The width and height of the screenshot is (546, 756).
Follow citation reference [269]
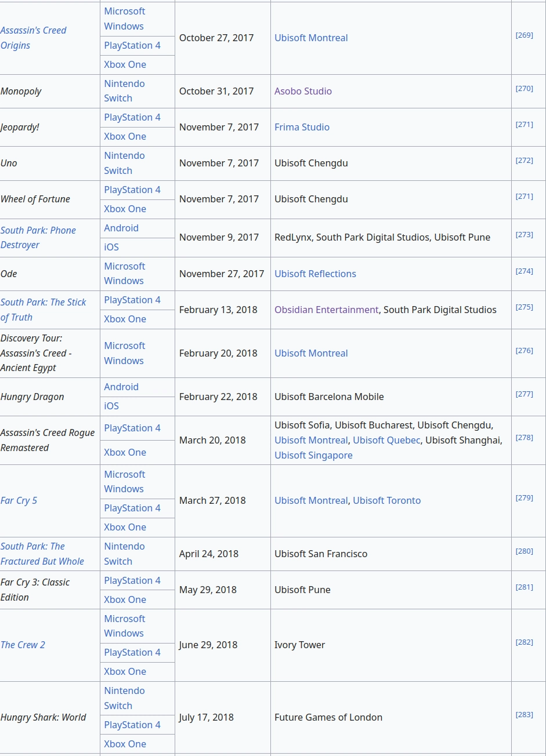(524, 35)
